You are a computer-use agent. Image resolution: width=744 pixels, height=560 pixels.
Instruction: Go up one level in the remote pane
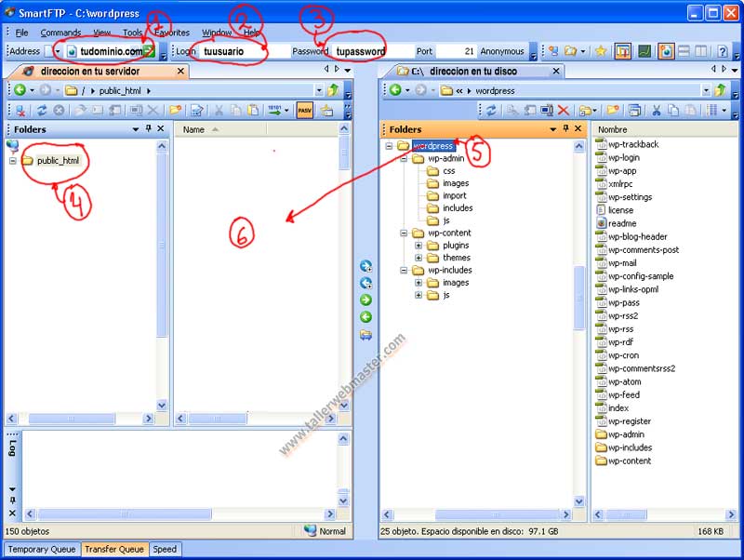(333, 89)
